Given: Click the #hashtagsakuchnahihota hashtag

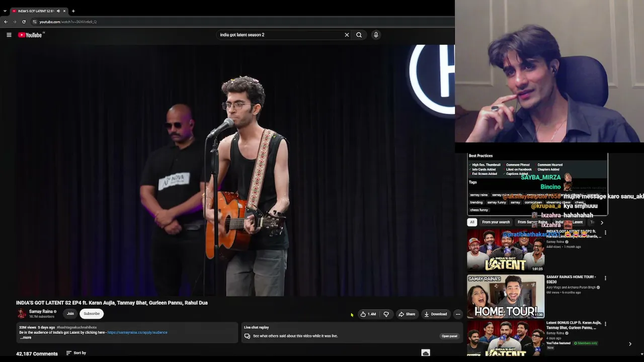Looking at the screenshot, I should pyautogui.click(x=76, y=327).
